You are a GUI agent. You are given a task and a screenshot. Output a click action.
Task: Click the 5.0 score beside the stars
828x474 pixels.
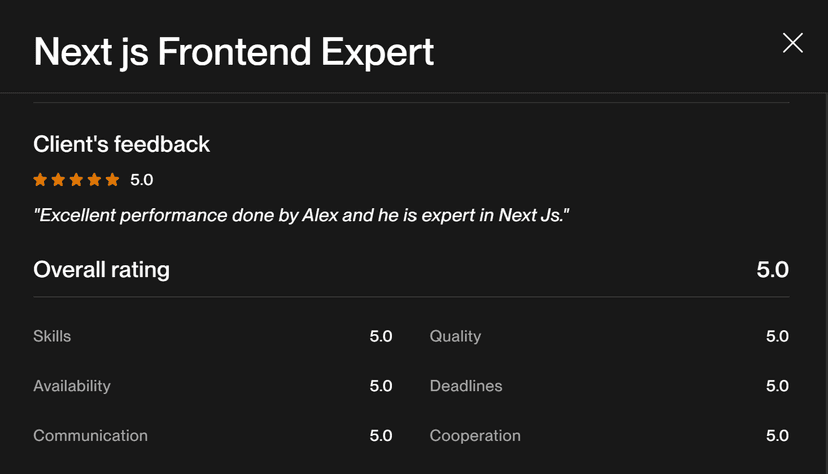tap(142, 180)
